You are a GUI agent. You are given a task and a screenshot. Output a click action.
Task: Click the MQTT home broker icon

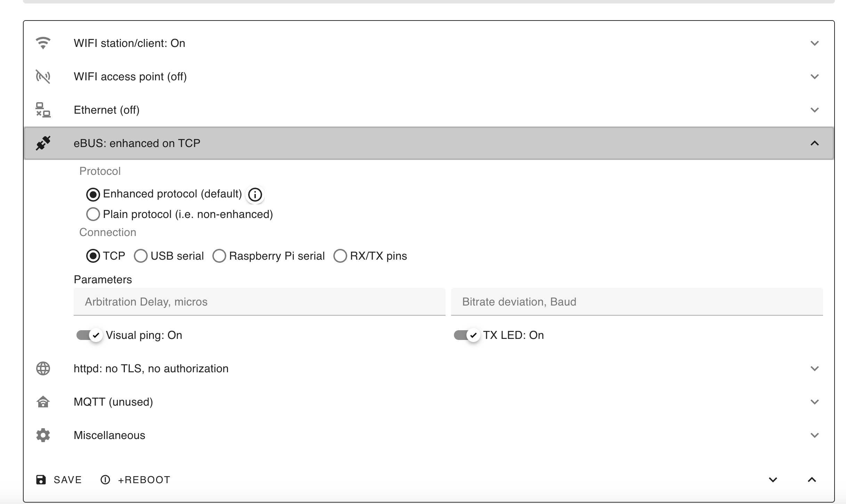pos(43,402)
